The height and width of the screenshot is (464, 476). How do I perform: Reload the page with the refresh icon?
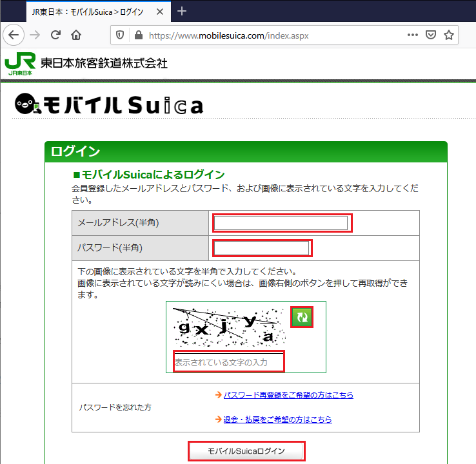56,35
